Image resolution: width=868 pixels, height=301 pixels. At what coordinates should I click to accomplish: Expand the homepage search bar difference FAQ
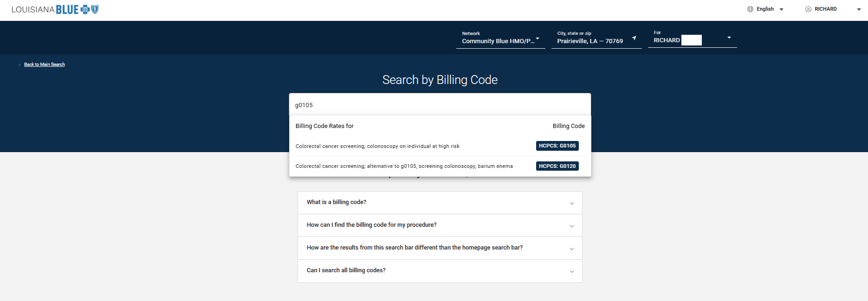coord(440,248)
